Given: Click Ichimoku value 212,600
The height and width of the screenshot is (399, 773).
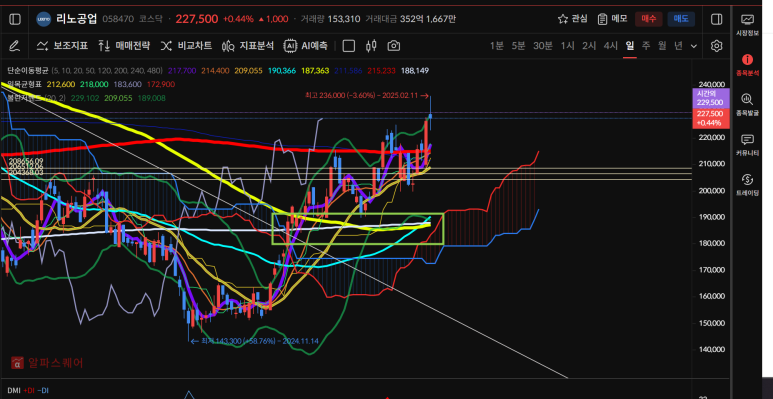Looking at the screenshot, I should 62,84.
